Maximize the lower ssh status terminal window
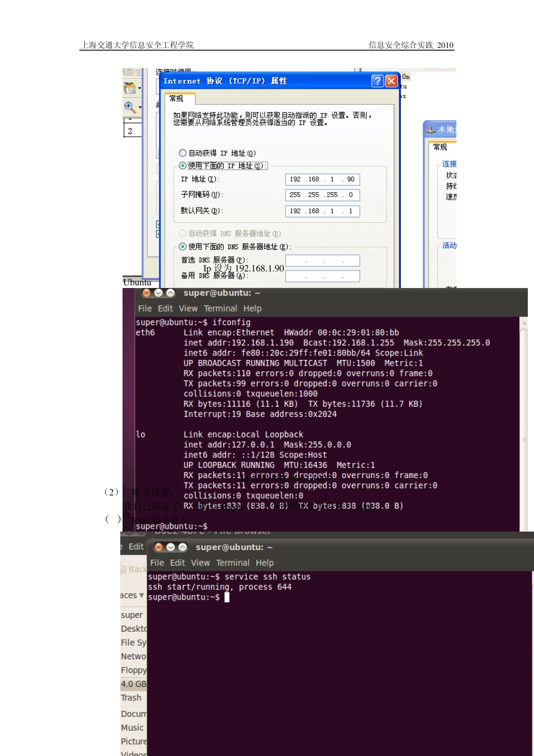This screenshot has width=534, height=756. click(182, 547)
